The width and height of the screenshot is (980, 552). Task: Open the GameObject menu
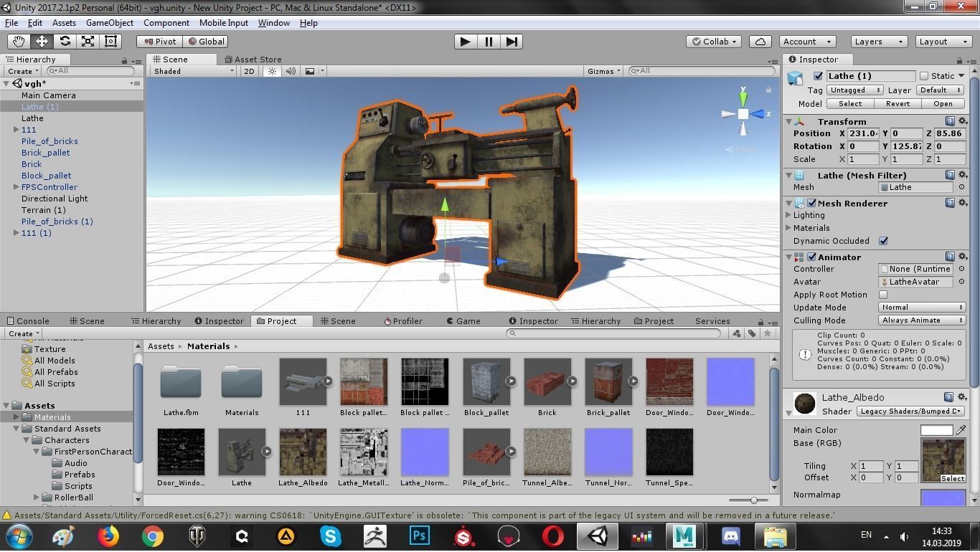click(110, 23)
